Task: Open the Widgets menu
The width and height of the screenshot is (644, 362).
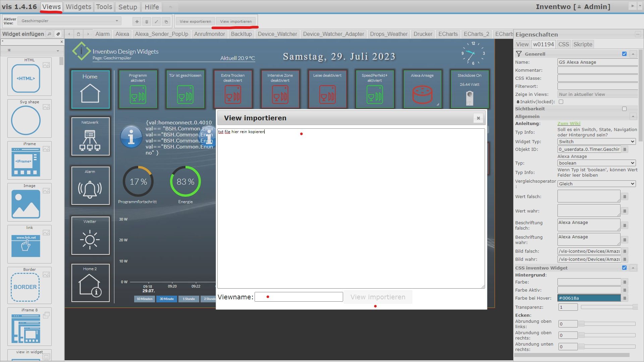Action: pyautogui.click(x=78, y=7)
